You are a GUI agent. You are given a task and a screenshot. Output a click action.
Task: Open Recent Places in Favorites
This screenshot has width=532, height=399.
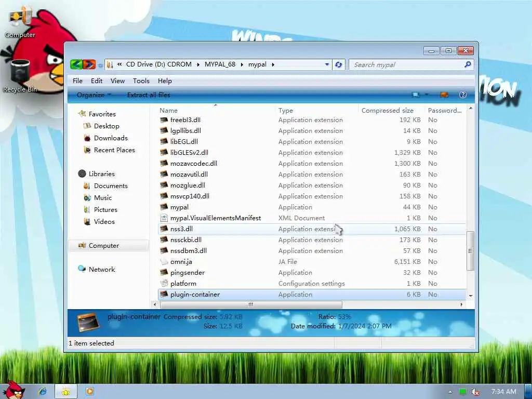click(x=114, y=150)
